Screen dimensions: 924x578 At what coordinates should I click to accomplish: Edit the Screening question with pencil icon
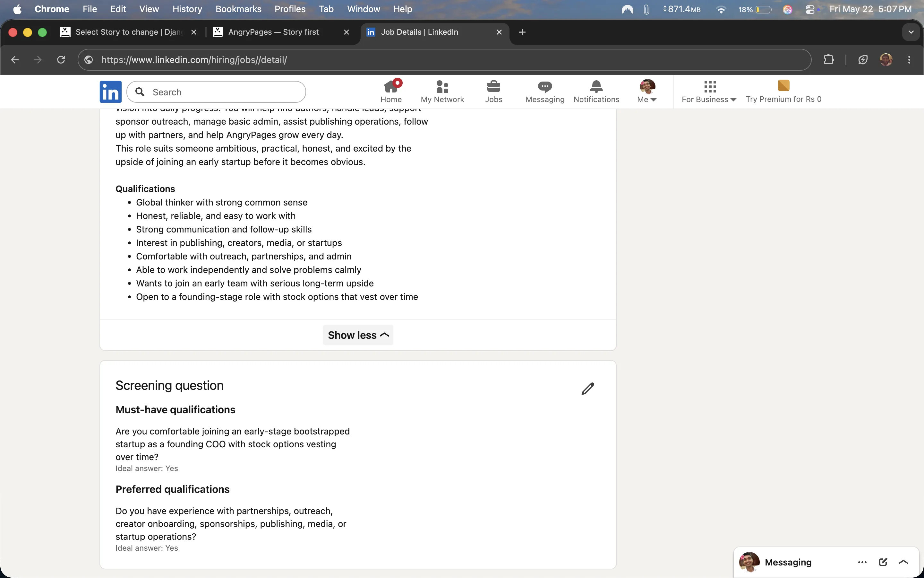pyautogui.click(x=588, y=389)
